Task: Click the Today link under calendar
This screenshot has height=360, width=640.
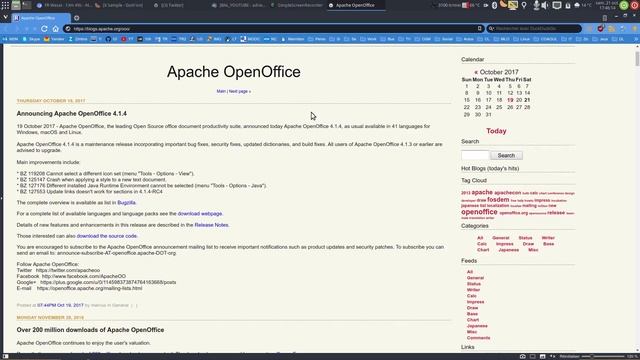Action: (496, 131)
